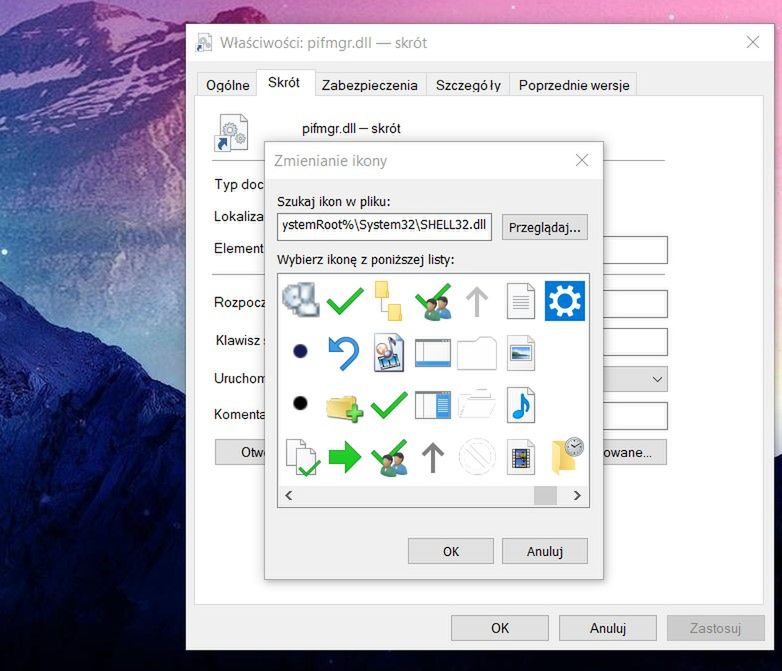The image size is (782, 671).
Task: Choose the picture document icon
Action: 521,353
